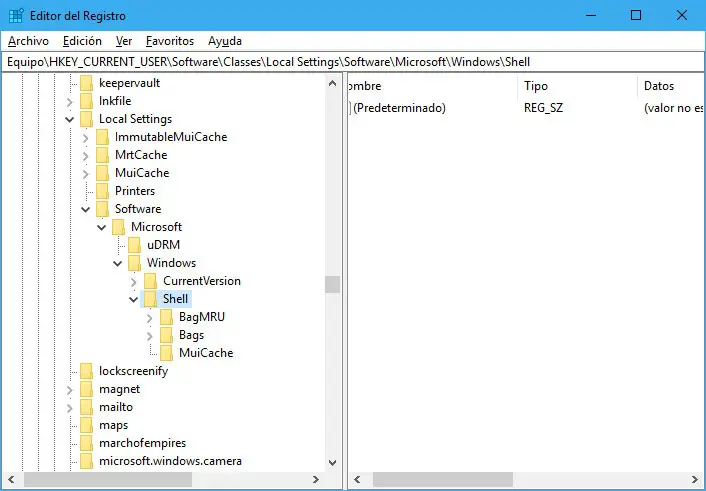The width and height of the screenshot is (706, 491).
Task: Collapse the Microsoft key
Action: tap(102, 227)
